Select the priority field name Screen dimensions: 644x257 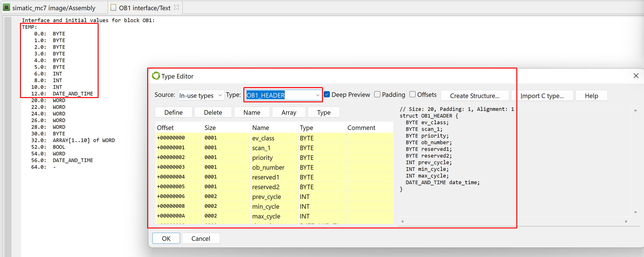coord(262,158)
